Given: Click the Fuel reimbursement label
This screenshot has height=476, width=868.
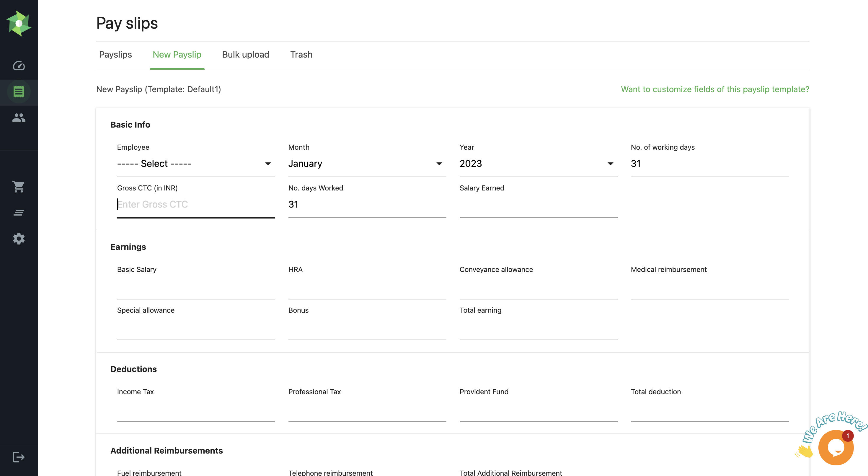Looking at the screenshot, I should [x=149, y=473].
